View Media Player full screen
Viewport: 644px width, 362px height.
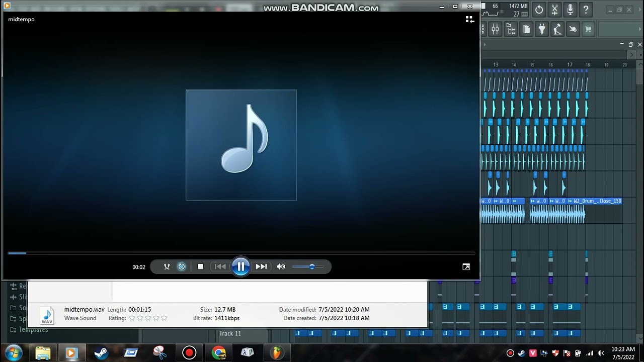pyautogui.click(x=466, y=267)
